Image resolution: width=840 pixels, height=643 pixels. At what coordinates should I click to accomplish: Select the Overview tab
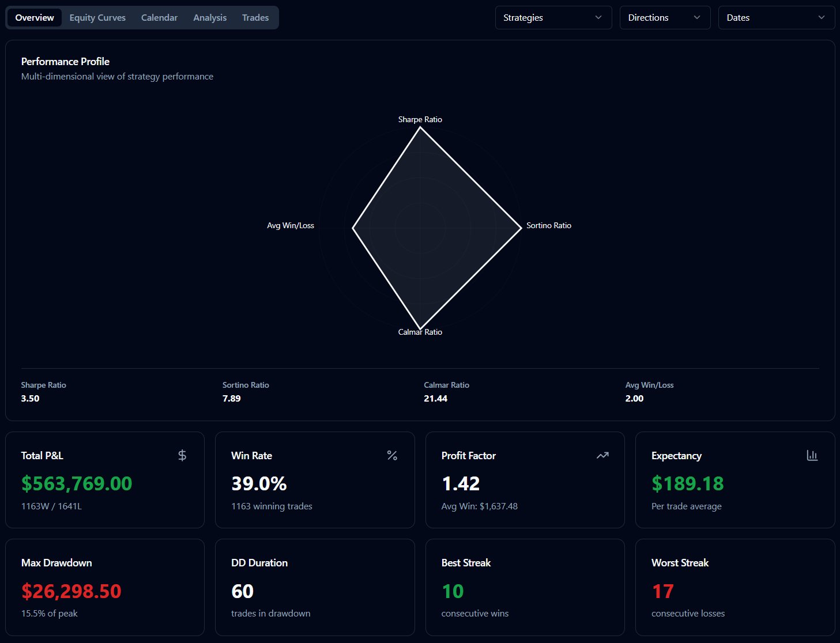34,17
